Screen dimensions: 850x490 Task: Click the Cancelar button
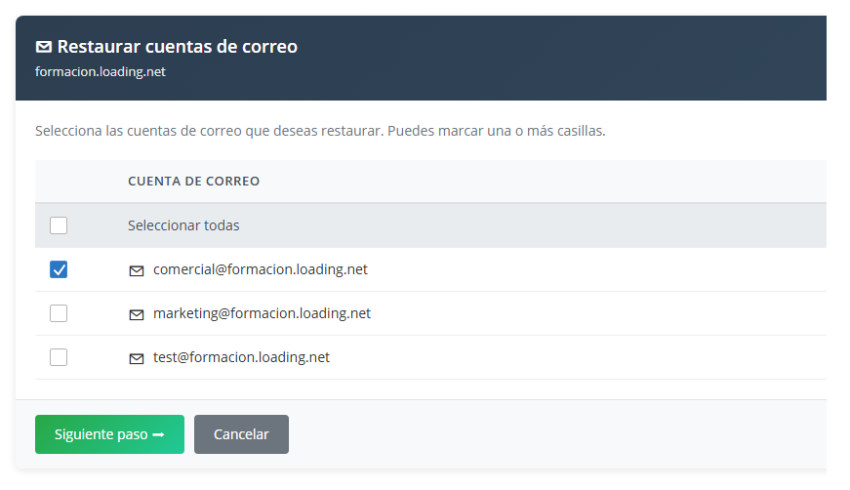[241, 434]
